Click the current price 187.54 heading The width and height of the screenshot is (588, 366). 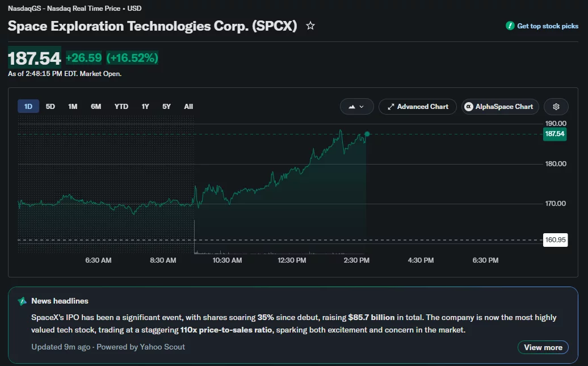point(35,58)
